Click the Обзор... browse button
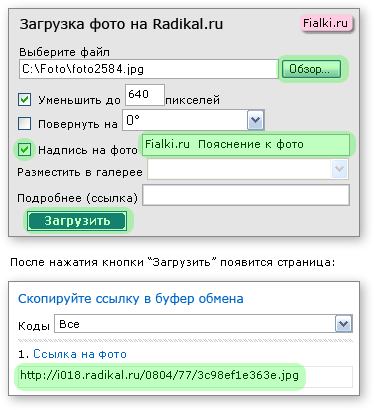Viewport: 374px width, 410px height. pyautogui.click(x=311, y=69)
